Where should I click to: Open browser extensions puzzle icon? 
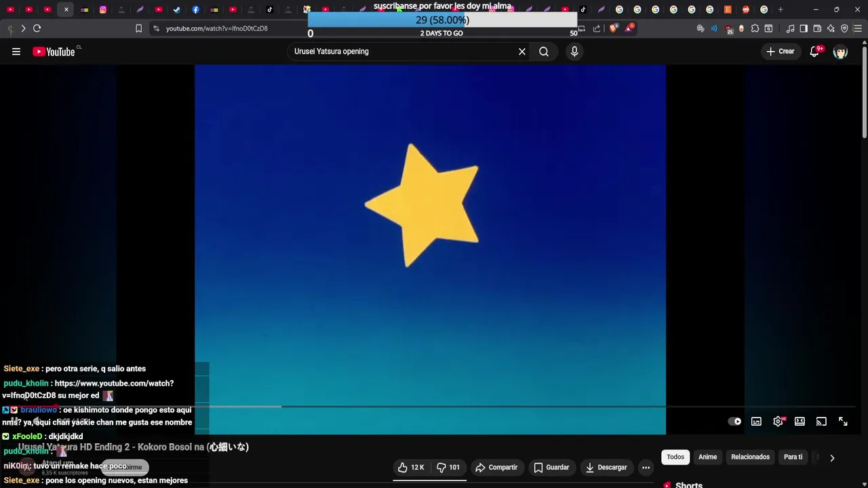755,28
